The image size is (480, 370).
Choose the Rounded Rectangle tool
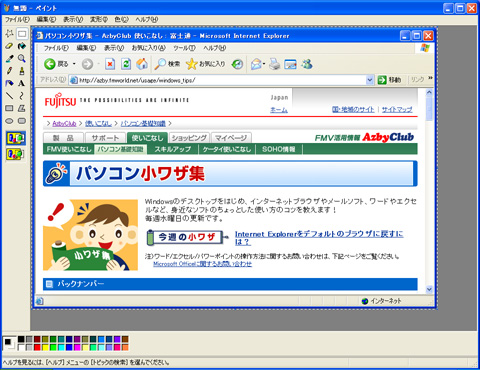22,121
